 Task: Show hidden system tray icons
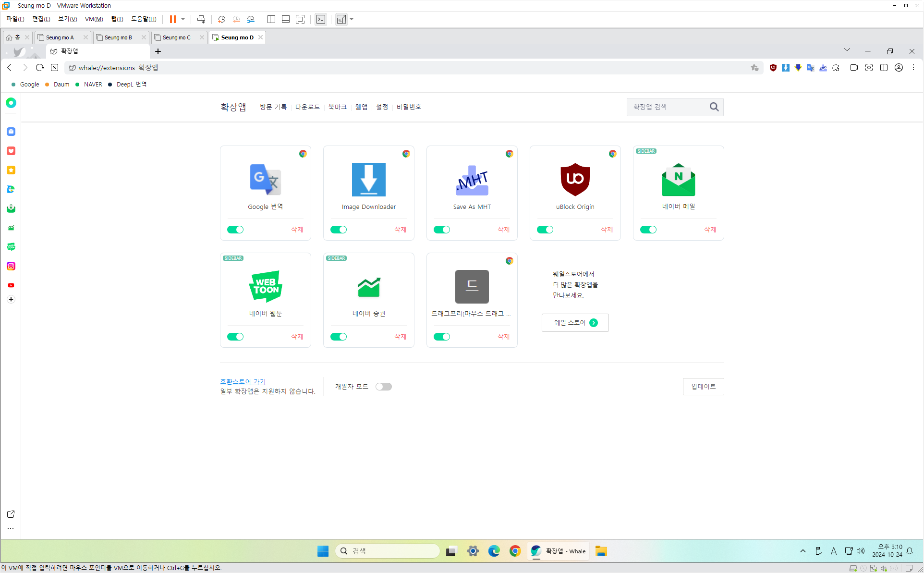tap(803, 551)
